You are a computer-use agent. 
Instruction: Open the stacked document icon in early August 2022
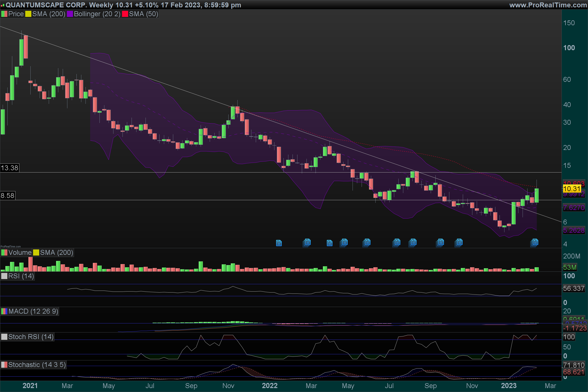pyautogui.click(x=413, y=242)
